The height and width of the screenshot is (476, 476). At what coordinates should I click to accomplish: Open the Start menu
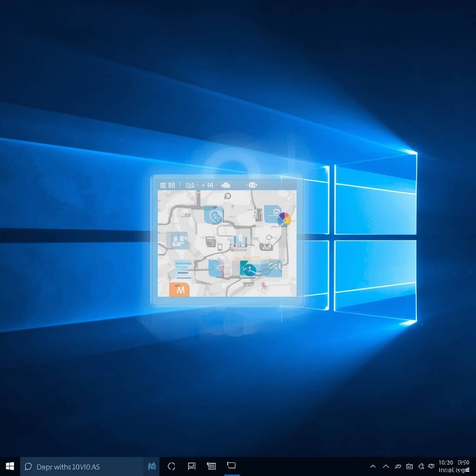tap(9, 466)
